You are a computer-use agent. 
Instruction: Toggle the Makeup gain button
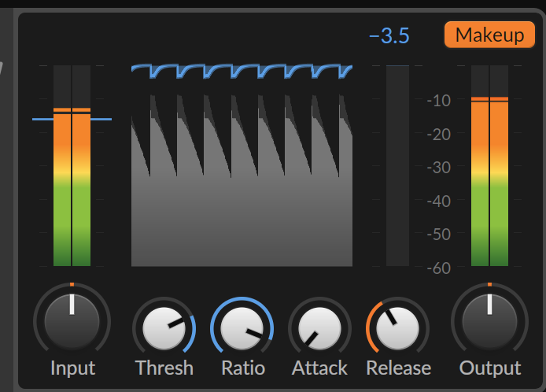point(489,35)
